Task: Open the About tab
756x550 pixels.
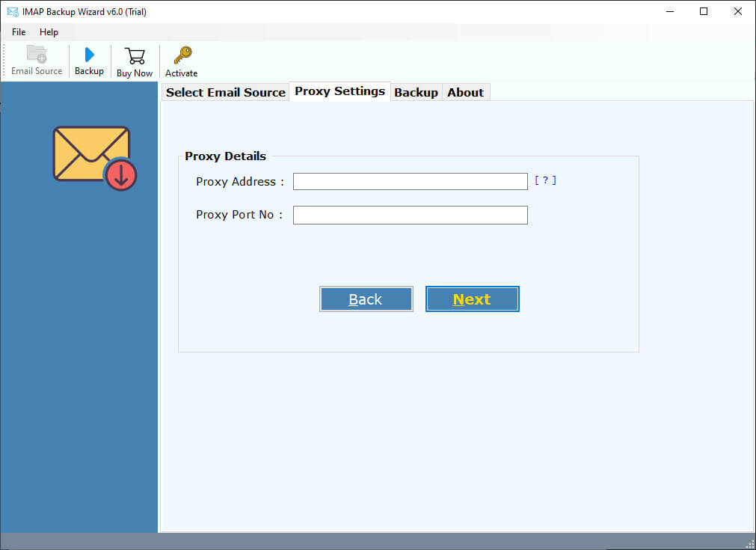Action: (465, 92)
